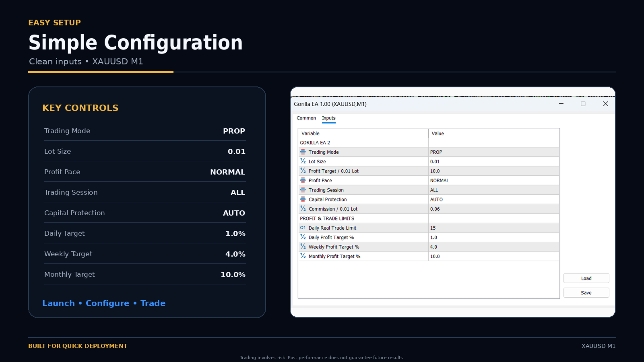This screenshot has width=644, height=362.
Task: Edit the Weekly Profit Target % value
Action: 494,247
